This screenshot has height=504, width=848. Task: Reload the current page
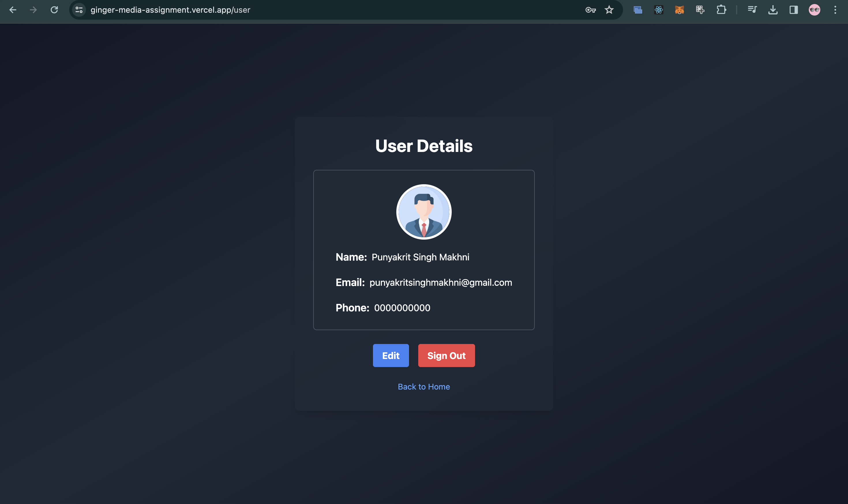point(54,10)
